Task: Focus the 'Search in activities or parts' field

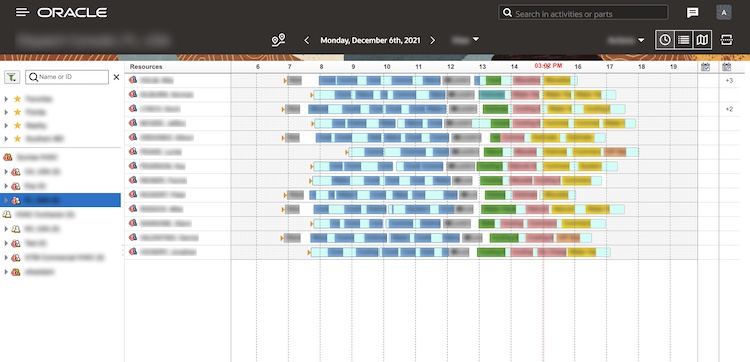Action: (x=583, y=13)
